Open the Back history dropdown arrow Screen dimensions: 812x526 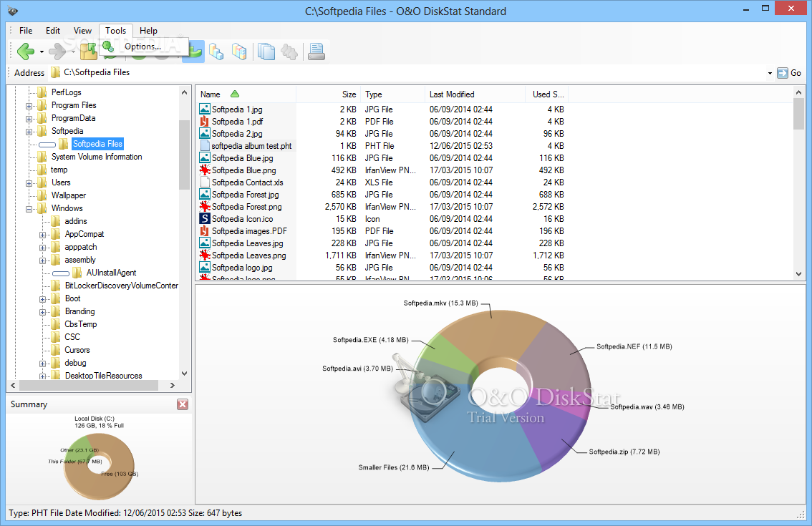click(42, 52)
